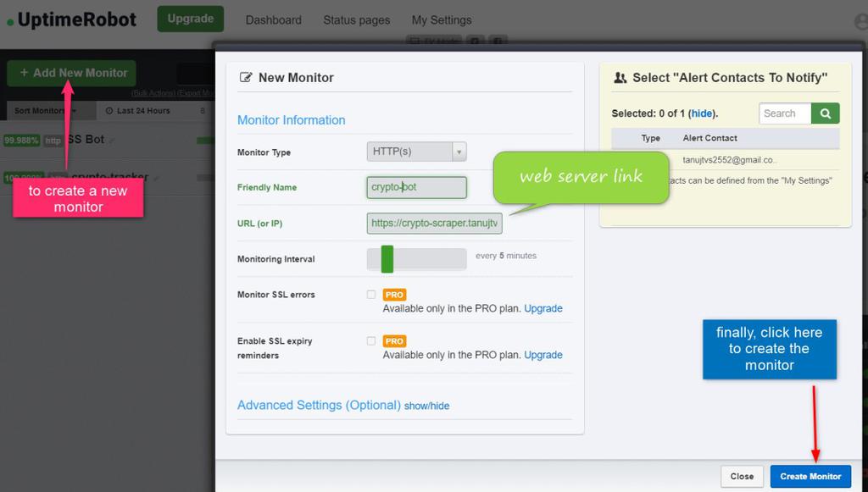The height and width of the screenshot is (492, 868).
Task: Click the Monitoring Interval slider handle
Action: tap(387, 259)
